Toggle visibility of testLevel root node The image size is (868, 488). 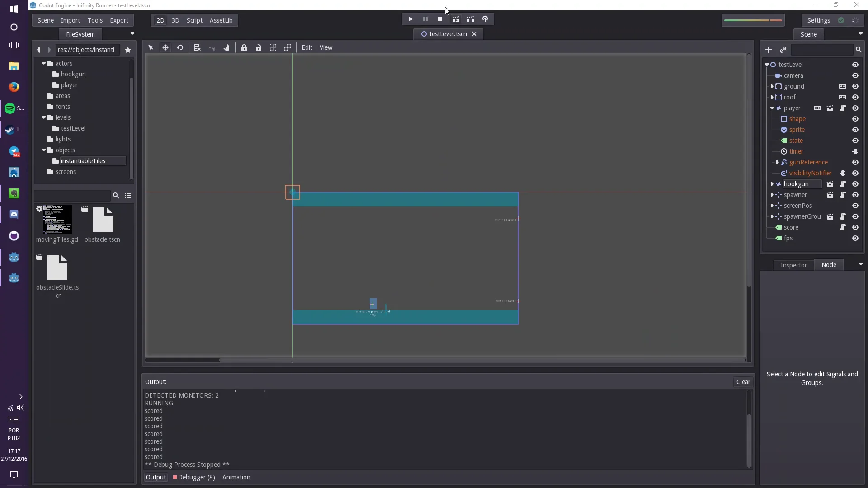point(855,65)
